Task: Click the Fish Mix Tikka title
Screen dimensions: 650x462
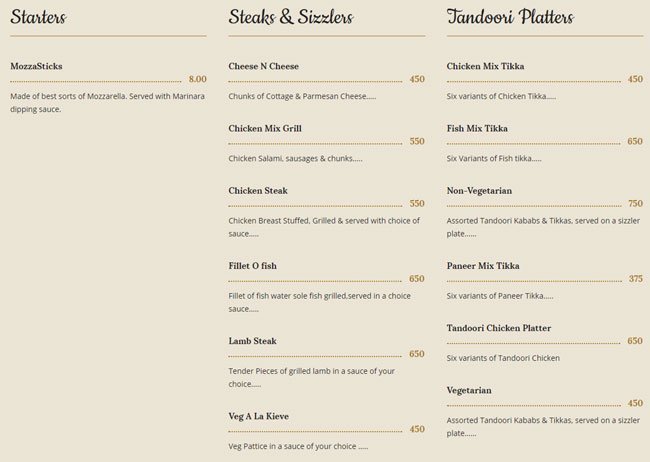Action: (x=476, y=128)
